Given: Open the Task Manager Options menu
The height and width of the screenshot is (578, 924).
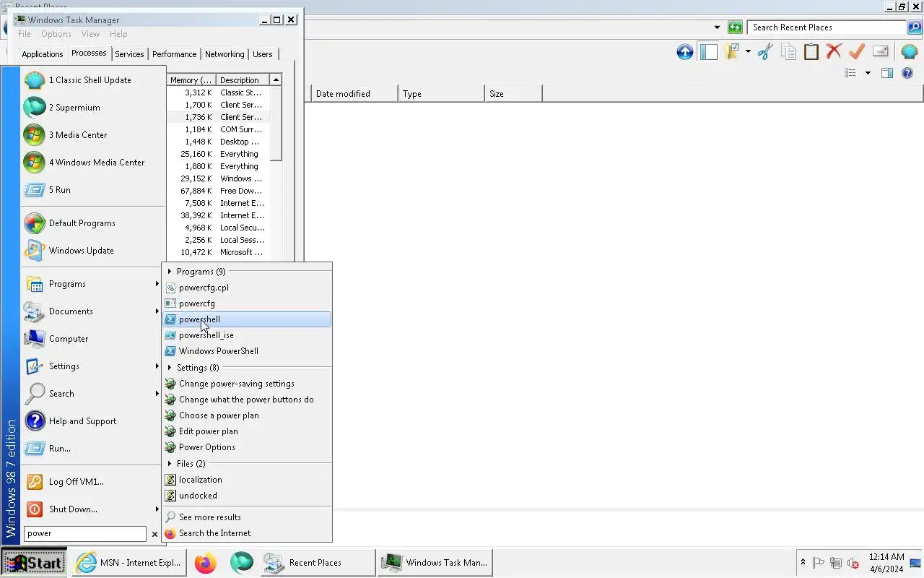Looking at the screenshot, I should [56, 34].
